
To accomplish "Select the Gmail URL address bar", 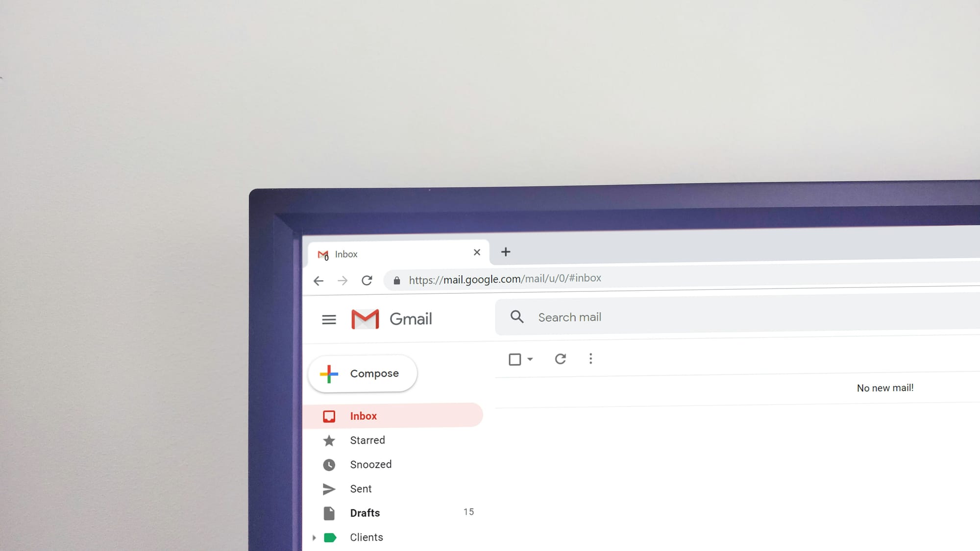I will [505, 279].
